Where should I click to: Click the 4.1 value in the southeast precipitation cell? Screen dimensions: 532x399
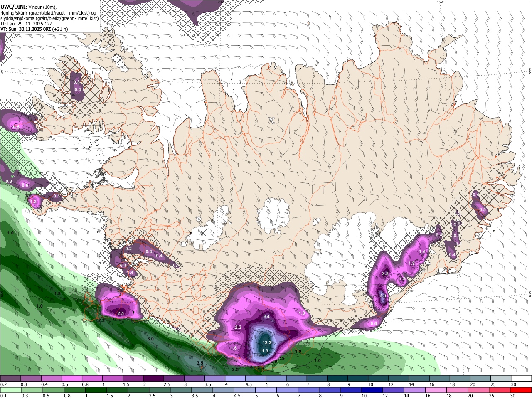click(383, 296)
